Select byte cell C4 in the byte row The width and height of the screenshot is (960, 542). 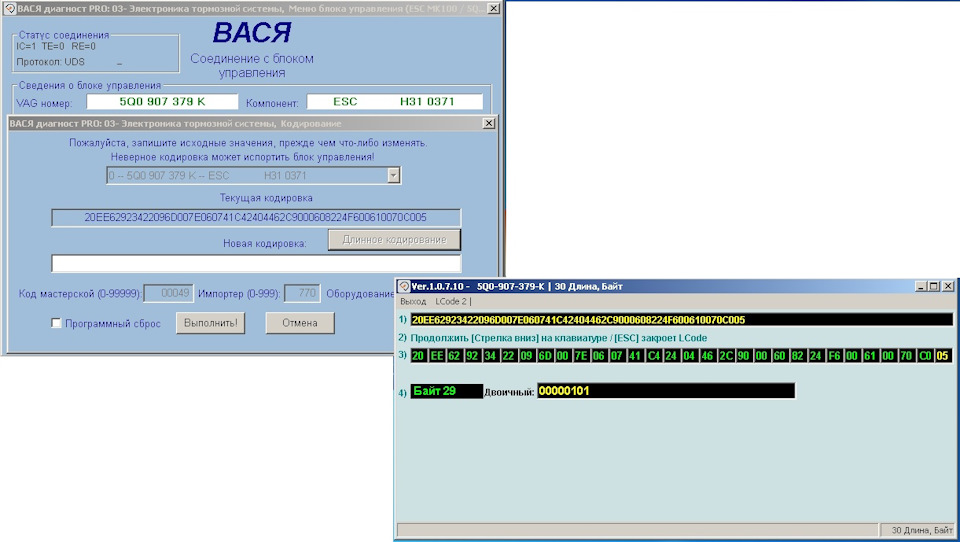[654, 356]
